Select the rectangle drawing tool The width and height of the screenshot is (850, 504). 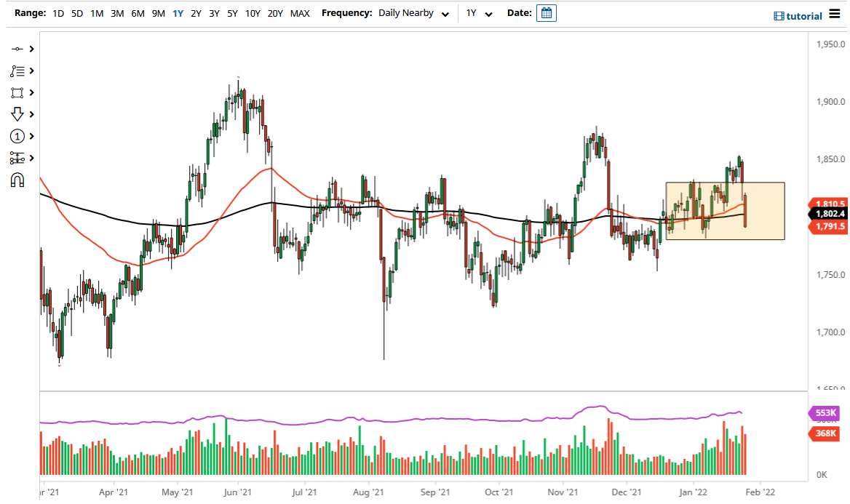[17, 92]
